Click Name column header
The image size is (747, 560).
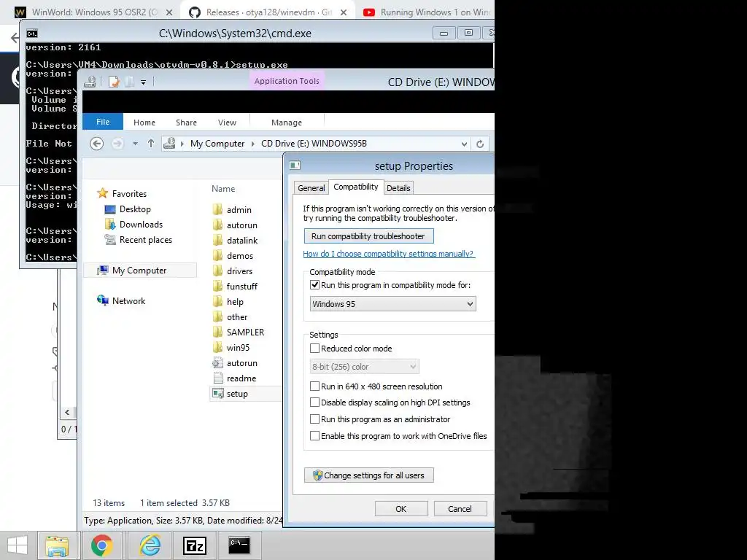223,189
